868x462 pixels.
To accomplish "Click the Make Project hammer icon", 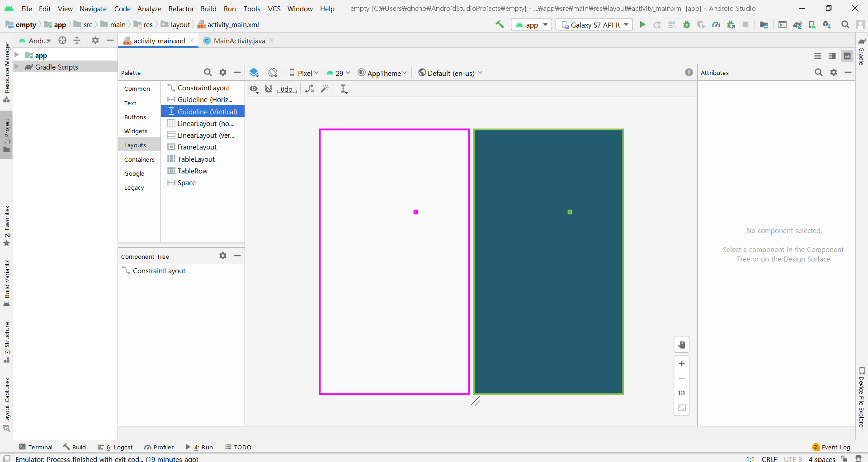I will tap(500, 24).
